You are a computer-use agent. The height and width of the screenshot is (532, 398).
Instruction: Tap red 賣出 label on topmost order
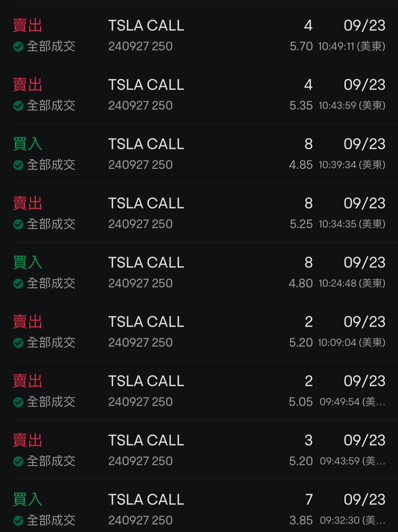28,26
